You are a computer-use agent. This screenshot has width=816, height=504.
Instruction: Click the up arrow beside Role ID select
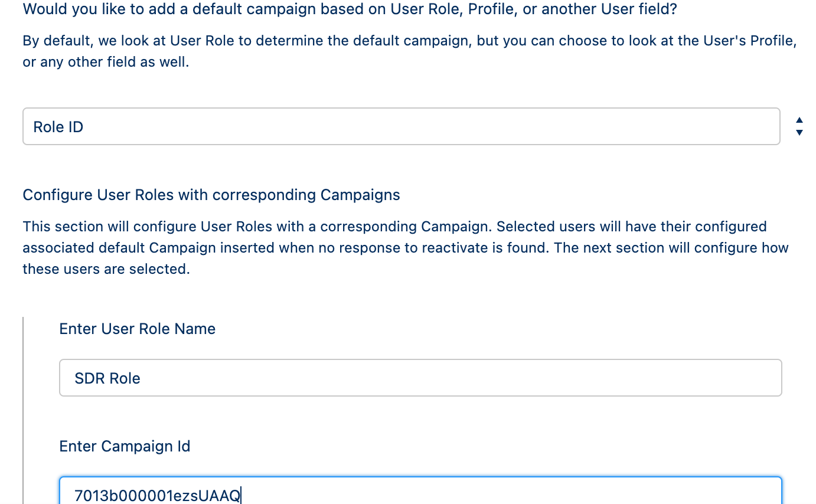click(x=799, y=120)
